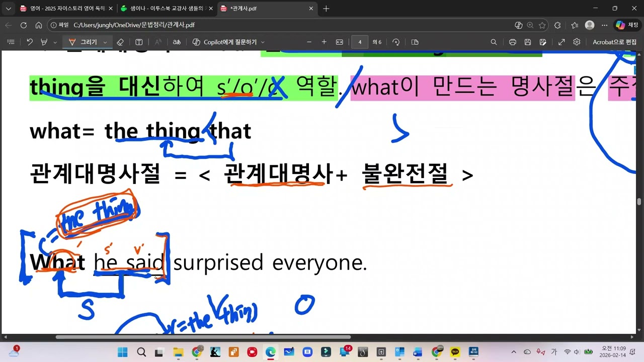
Task: Show hidden system tray icons
Action: coord(514,352)
